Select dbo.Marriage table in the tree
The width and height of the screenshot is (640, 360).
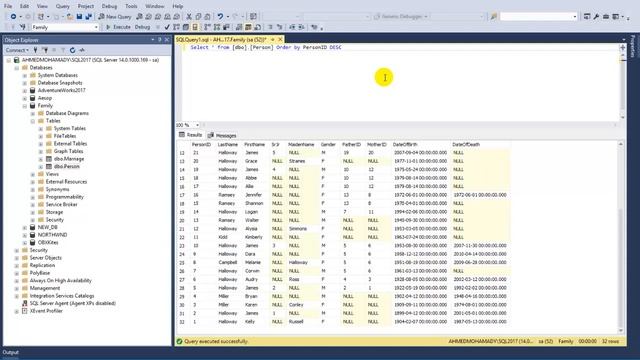coord(69,159)
